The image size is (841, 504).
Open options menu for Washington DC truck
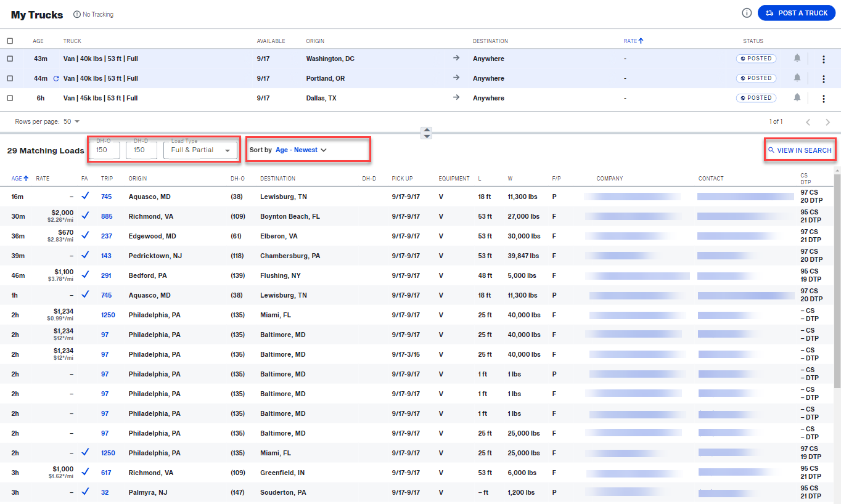824,59
